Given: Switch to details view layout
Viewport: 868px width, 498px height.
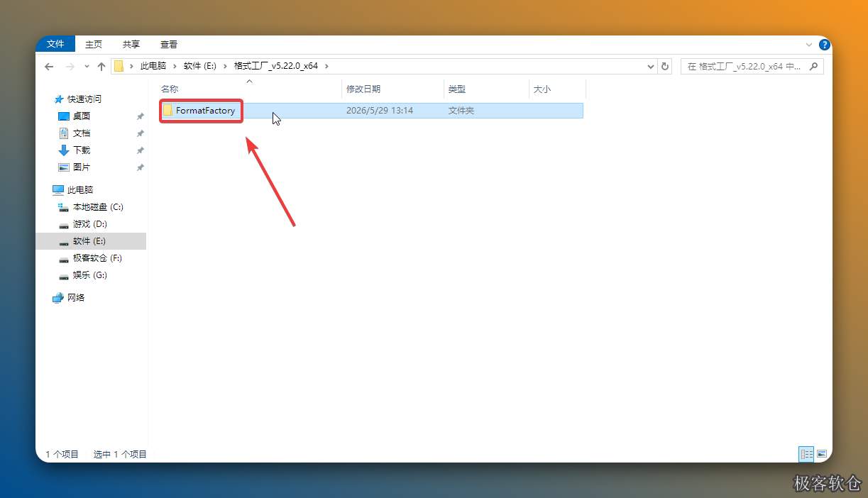Looking at the screenshot, I should point(806,454).
